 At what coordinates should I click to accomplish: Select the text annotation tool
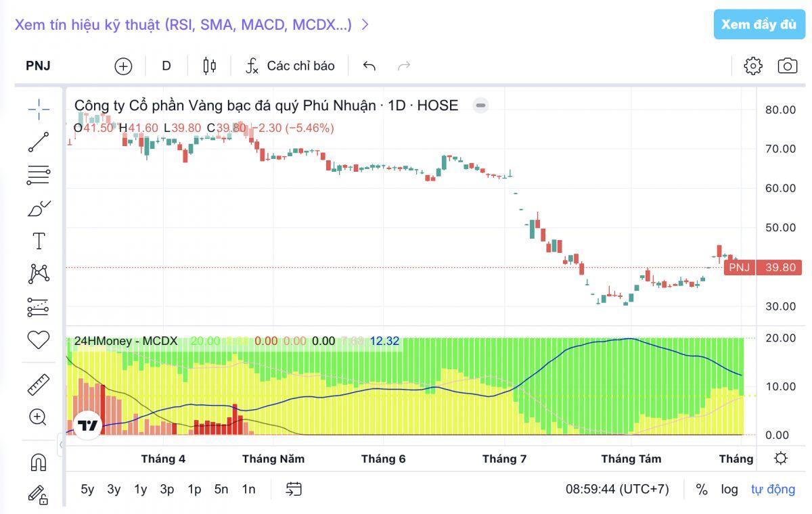pyautogui.click(x=39, y=241)
